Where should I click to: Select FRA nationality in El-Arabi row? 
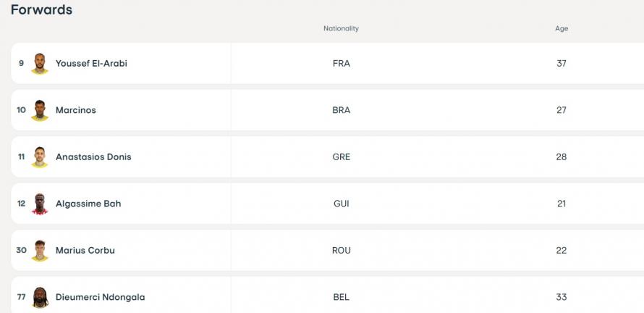[342, 63]
